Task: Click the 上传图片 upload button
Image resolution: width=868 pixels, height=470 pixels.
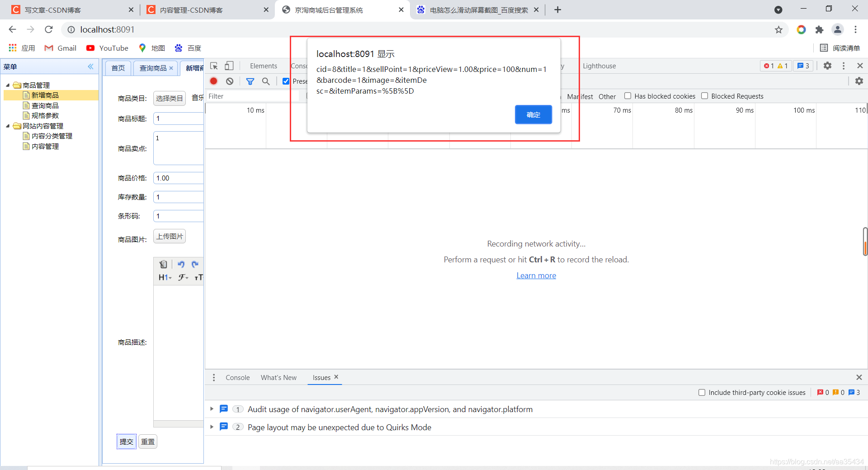Action: pos(170,236)
